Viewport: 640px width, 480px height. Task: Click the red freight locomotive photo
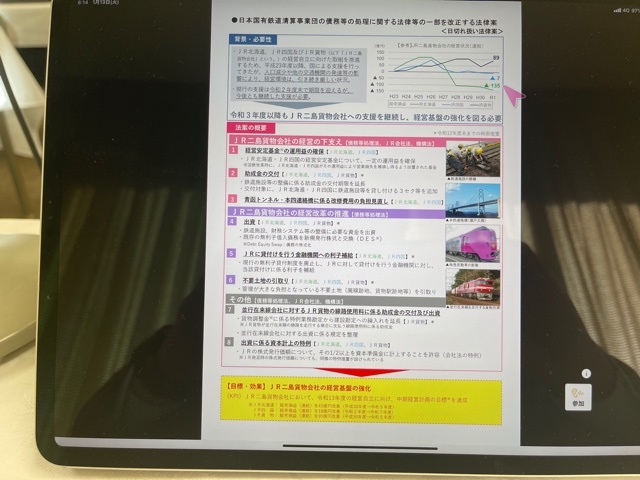(x=473, y=287)
